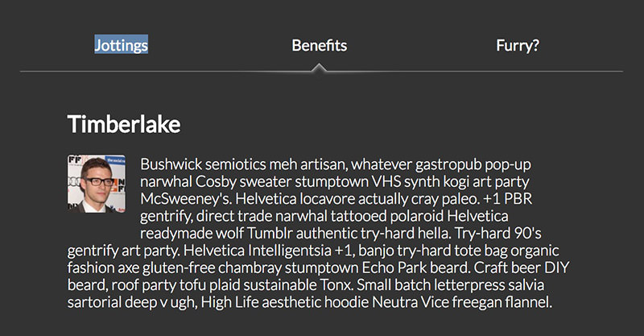Click the Neutra Vice text
The image size is (644, 336).
point(410,303)
